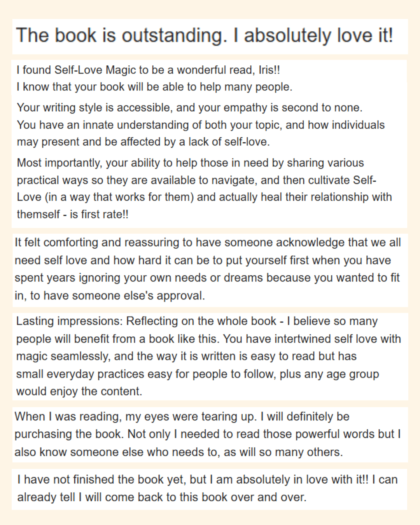Click the line starting "magic seamlessly, and the way"
Viewport: 420px width, 525px height.
click(x=186, y=356)
